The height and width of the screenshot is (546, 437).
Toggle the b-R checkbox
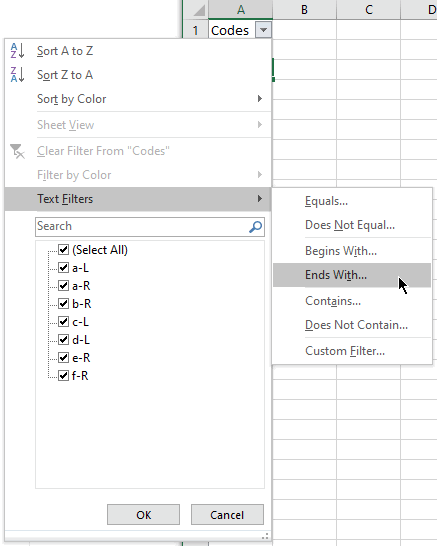63,304
